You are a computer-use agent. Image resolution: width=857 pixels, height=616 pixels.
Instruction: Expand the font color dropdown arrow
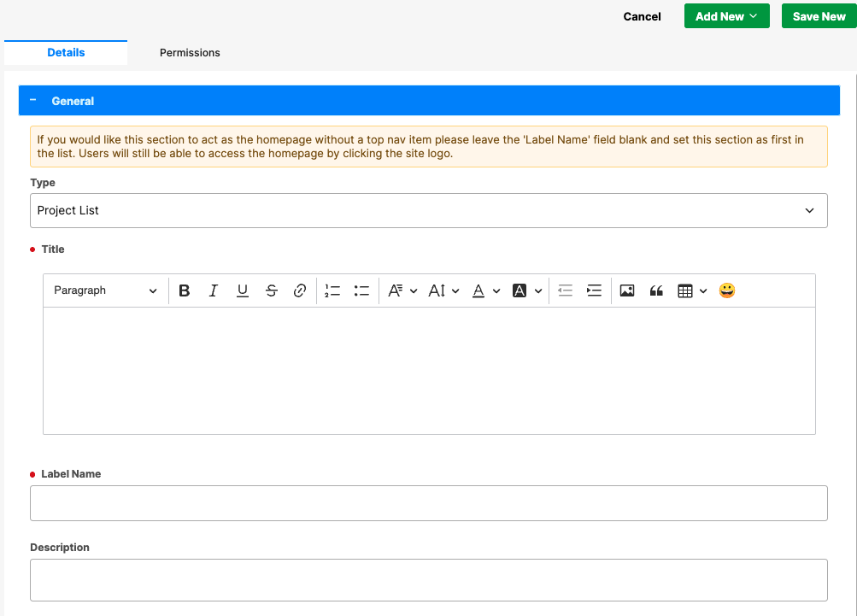[x=496, y=290]
